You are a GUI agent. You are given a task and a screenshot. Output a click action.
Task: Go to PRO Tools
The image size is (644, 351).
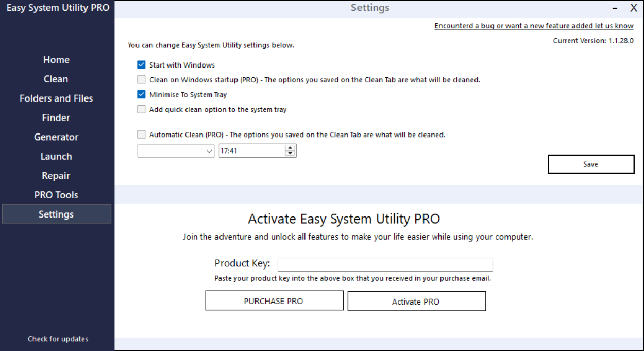[x=56, y=195]
